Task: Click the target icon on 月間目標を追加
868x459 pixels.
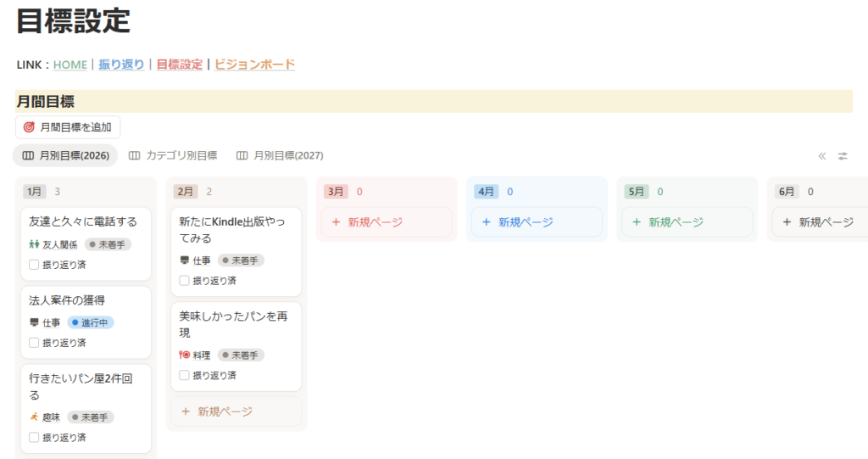Action: coord(29,127)
